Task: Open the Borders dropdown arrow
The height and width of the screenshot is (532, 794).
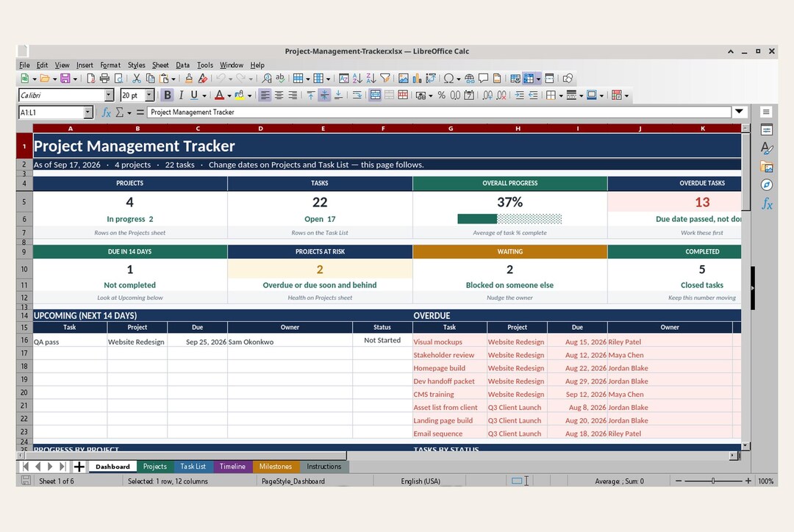Action: pyautogui.click(x=560, y=96)
